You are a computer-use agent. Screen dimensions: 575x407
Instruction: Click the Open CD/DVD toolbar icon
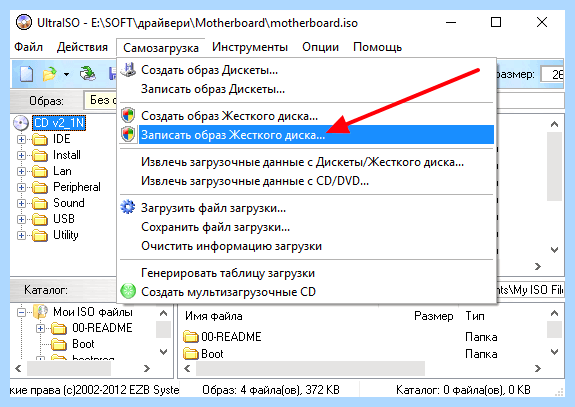[x=88, y=74]
